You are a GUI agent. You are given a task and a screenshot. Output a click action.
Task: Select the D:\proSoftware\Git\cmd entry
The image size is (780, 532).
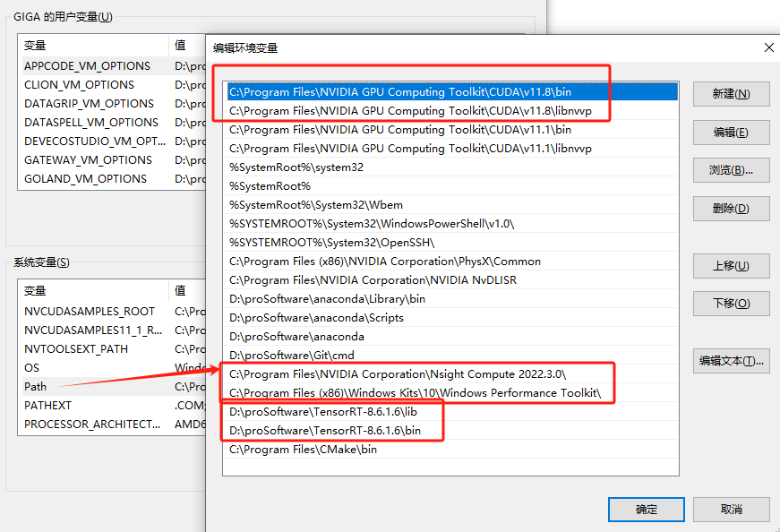pos(450,356)
